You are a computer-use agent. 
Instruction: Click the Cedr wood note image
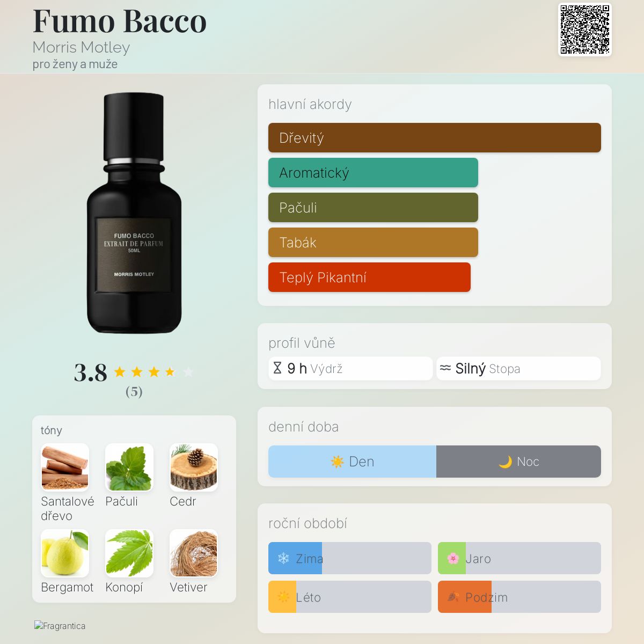pyautogui.click(x=194, y=467)
